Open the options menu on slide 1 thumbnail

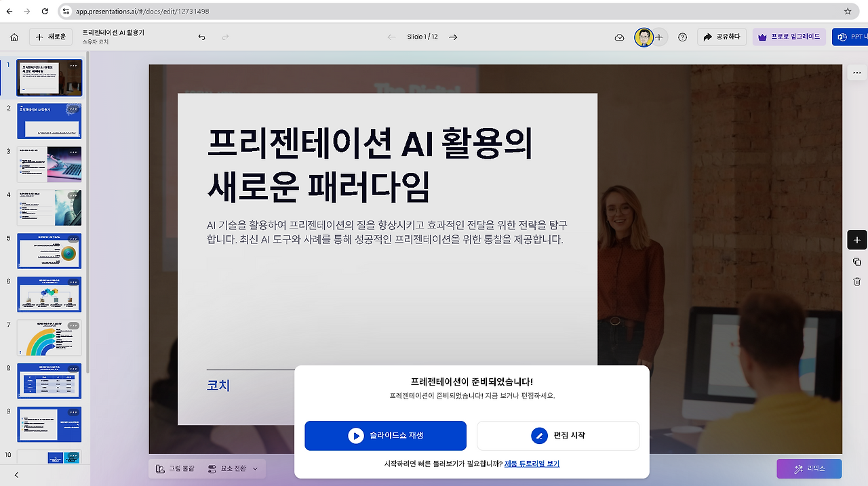(73, 67)
